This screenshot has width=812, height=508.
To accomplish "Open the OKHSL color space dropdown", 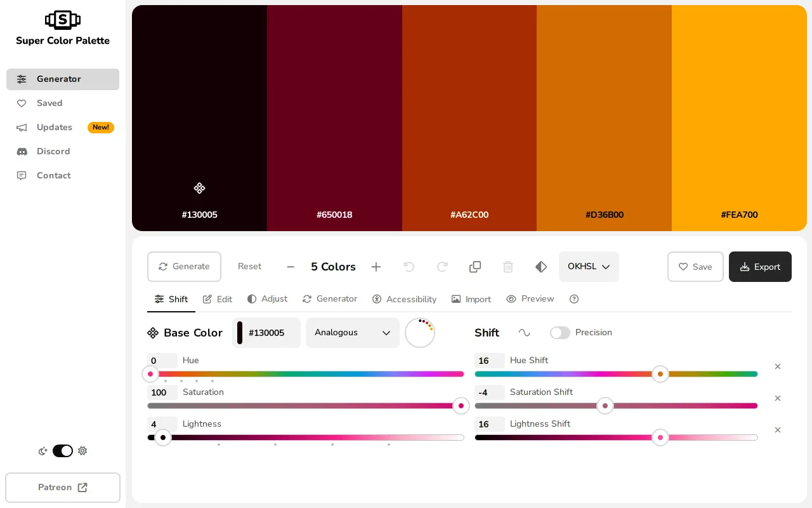I will pos(589,267).
